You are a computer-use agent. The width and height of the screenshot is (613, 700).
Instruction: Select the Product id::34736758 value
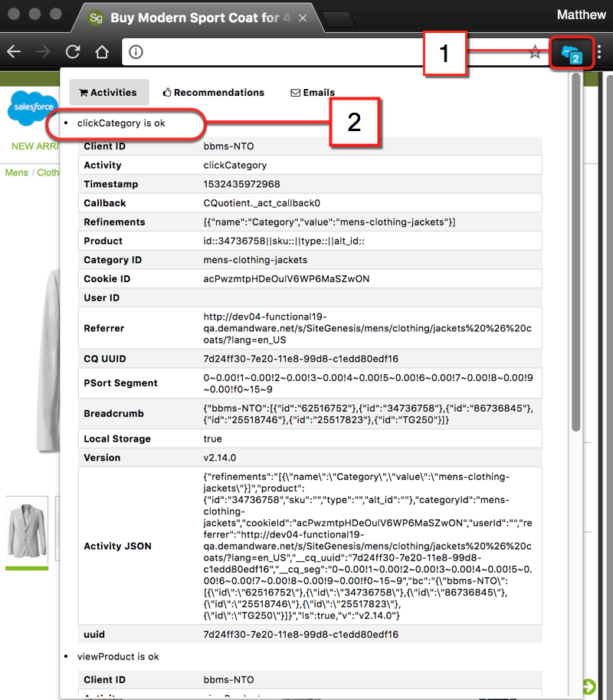click(x=284, y=241)
